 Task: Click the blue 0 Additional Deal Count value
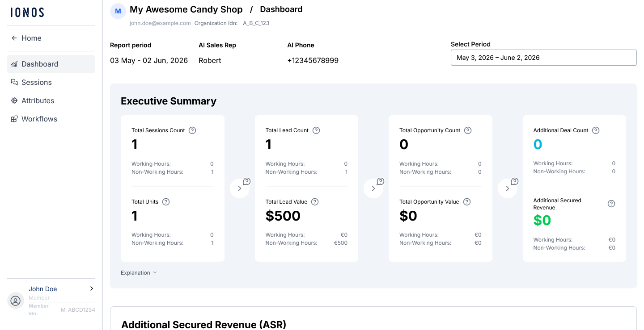coord(538,144)
